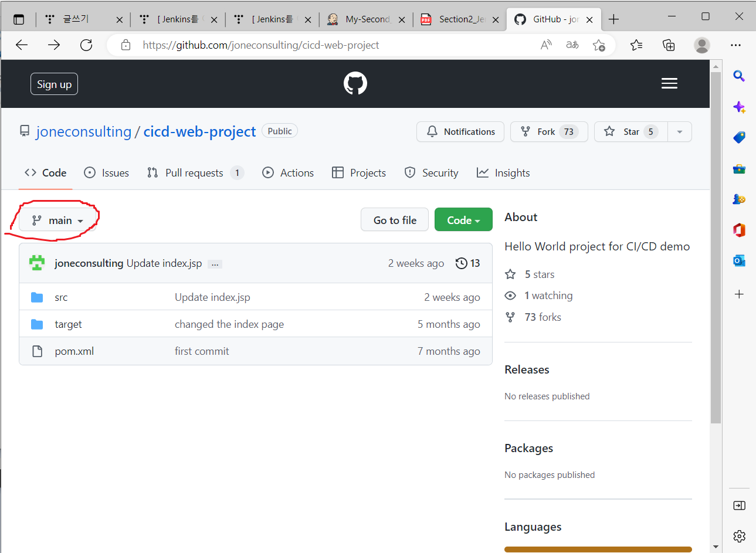
Task: Open the Edge sidebar Search icon
Action: [739, 76]
